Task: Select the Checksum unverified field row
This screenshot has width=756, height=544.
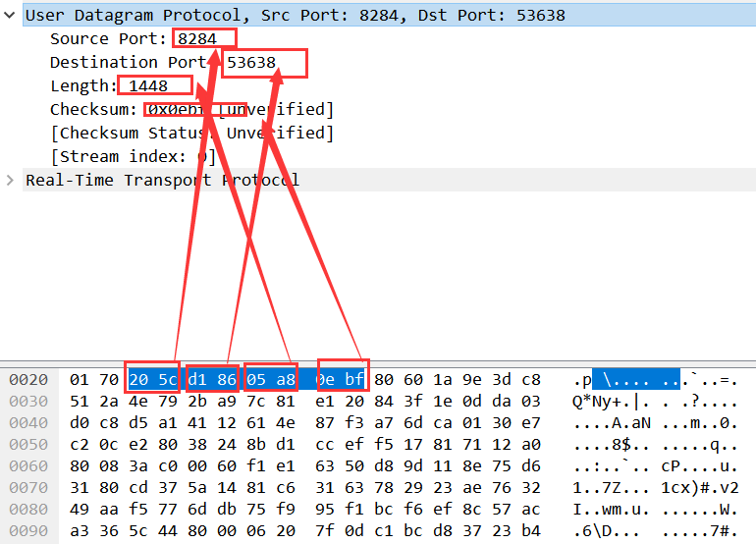Action: tap(191, 109)
